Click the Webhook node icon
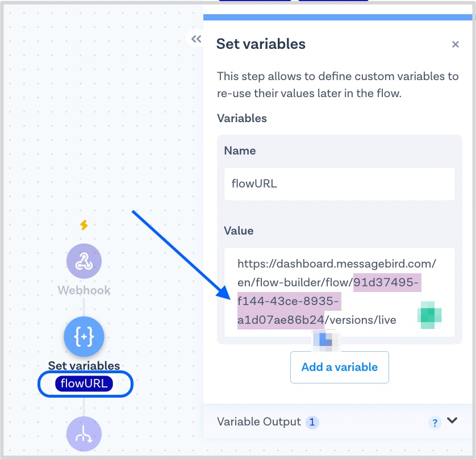 84,261
